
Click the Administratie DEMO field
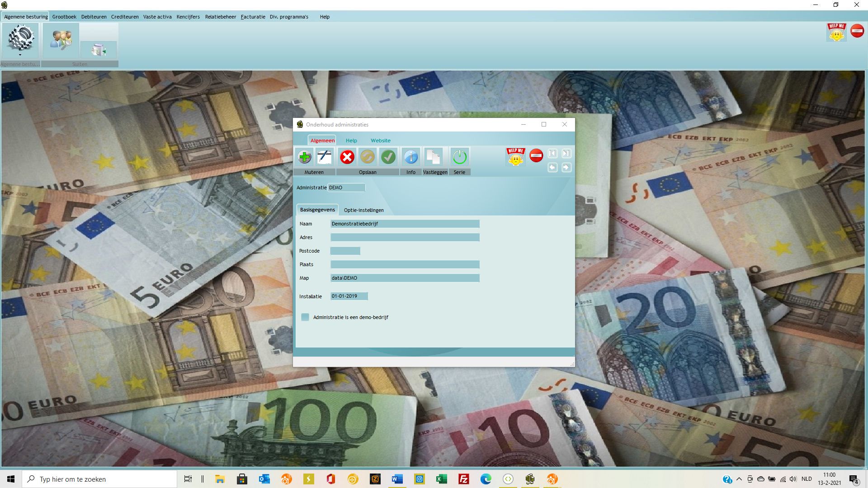click(346, 188)
